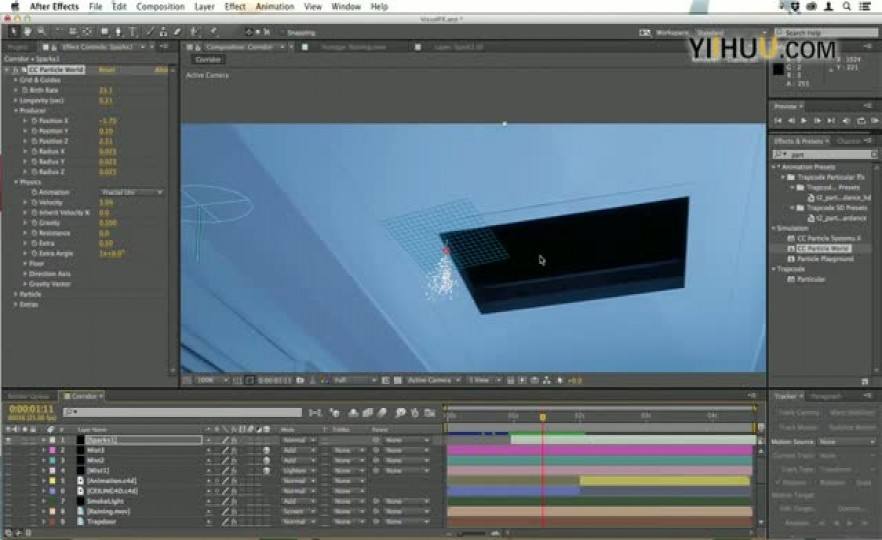This screenshot has height=540, width=882.
Task: Toggle Birth Rate stopwatch keyframing
Action: click(25, 90)
